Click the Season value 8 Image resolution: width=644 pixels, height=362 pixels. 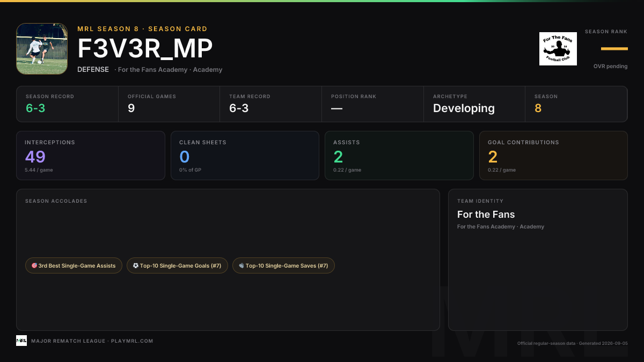(x=538, y=108)
